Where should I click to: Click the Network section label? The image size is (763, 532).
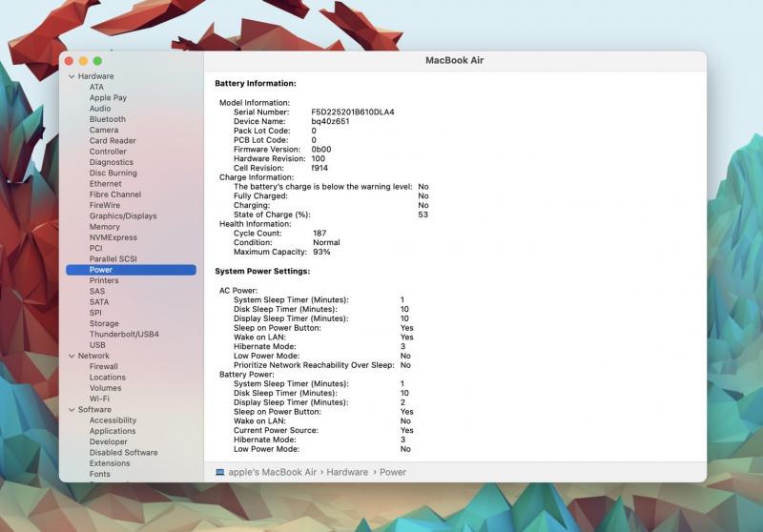[x=93, y=356]
